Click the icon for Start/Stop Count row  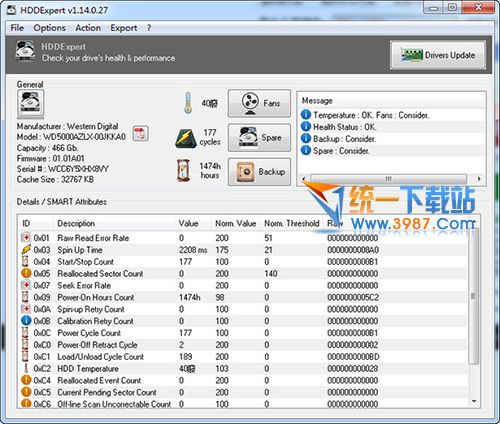coord(25,261)
